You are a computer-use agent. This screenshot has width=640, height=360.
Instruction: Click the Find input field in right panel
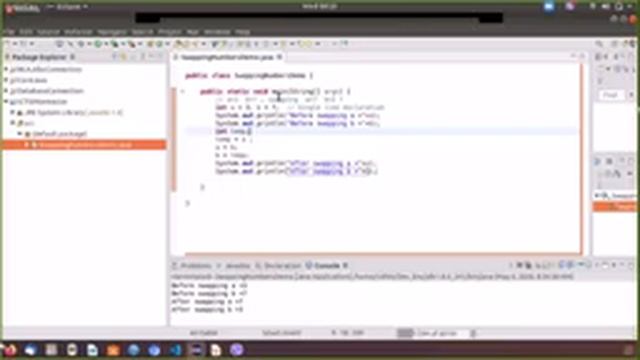611,95
